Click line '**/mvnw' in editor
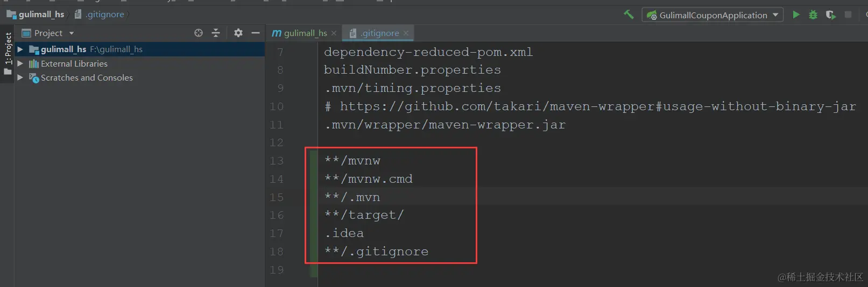This screenshot has width=868, height=287. coord(352,161)
